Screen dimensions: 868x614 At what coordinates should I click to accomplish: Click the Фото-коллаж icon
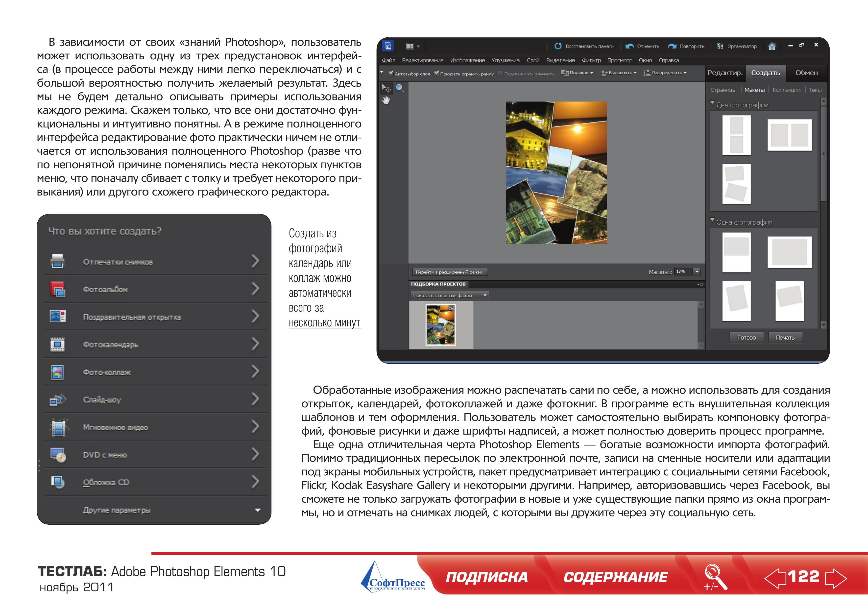tap(57, 372)
